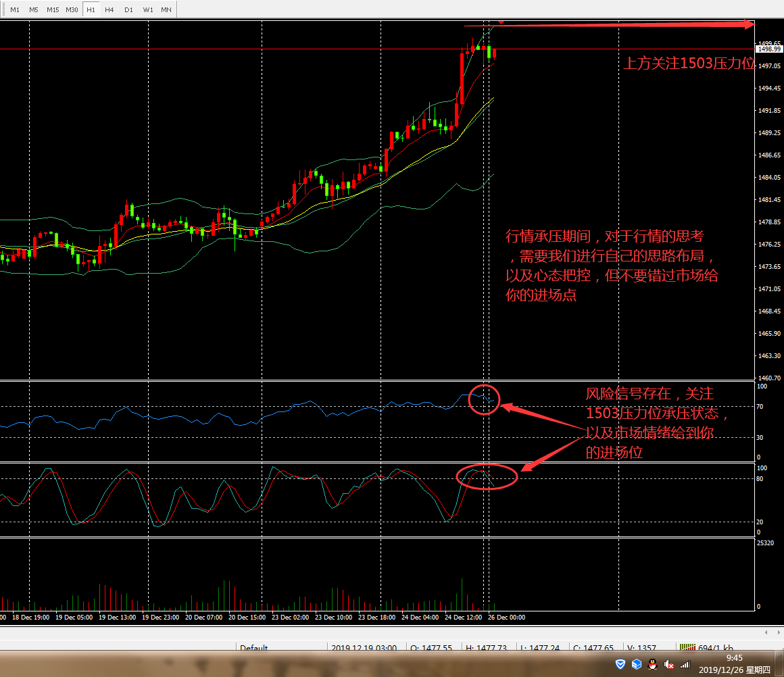Switch chart to M1 timeframe
The width and height of the screenshot is (784, 677).
pyautogui.click(x=15, y=9)
